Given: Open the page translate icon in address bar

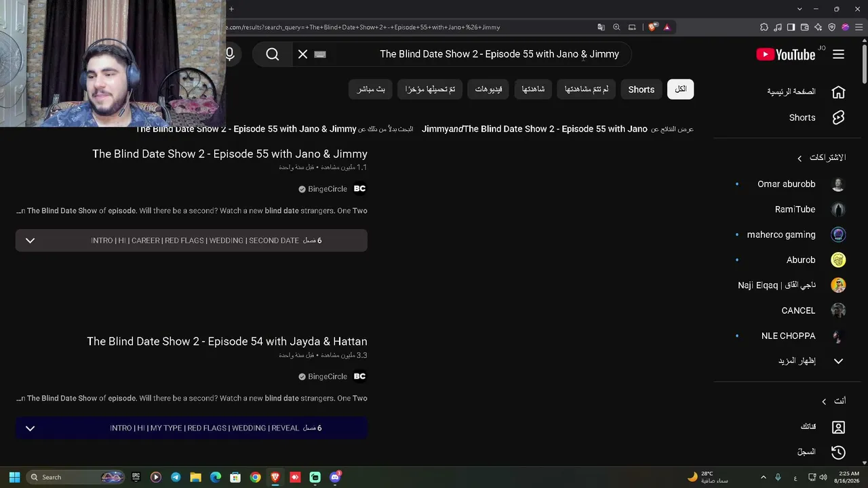Looking at the screenshot, I should pyautogui.click(x=601, y=27).
